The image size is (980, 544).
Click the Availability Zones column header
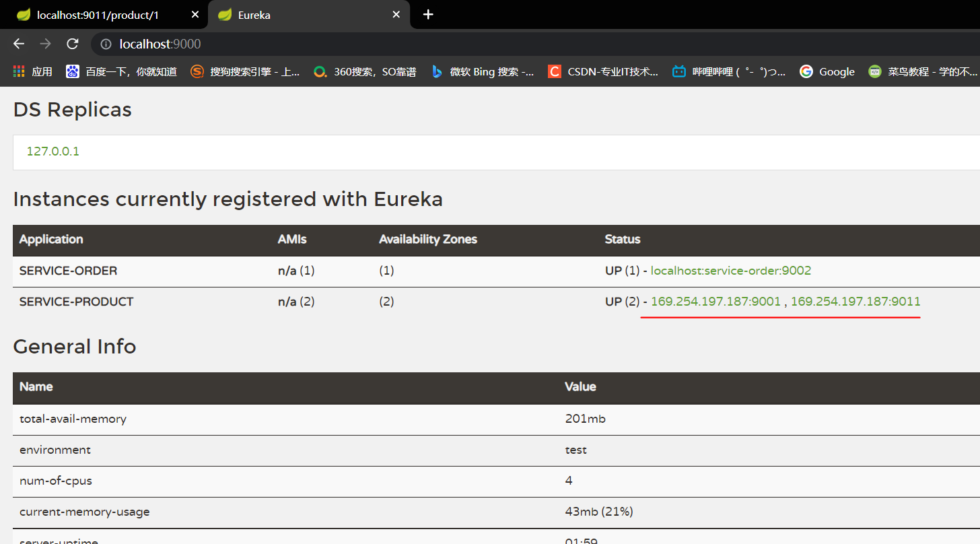click(428, 240)
